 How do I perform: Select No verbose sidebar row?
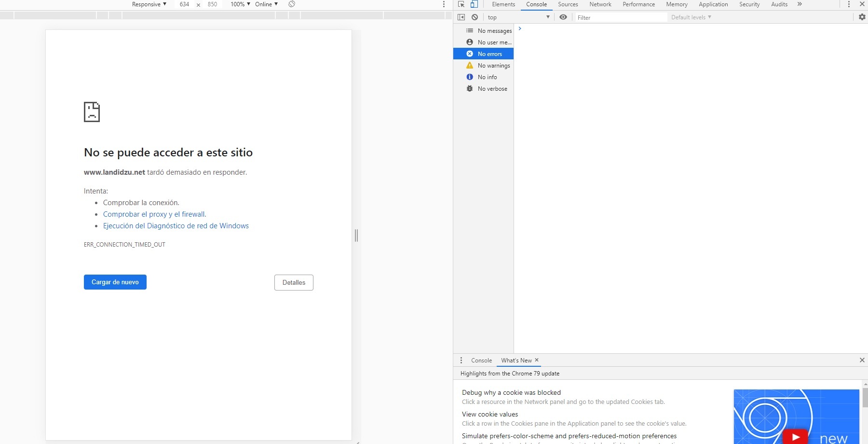pos(484,89)
